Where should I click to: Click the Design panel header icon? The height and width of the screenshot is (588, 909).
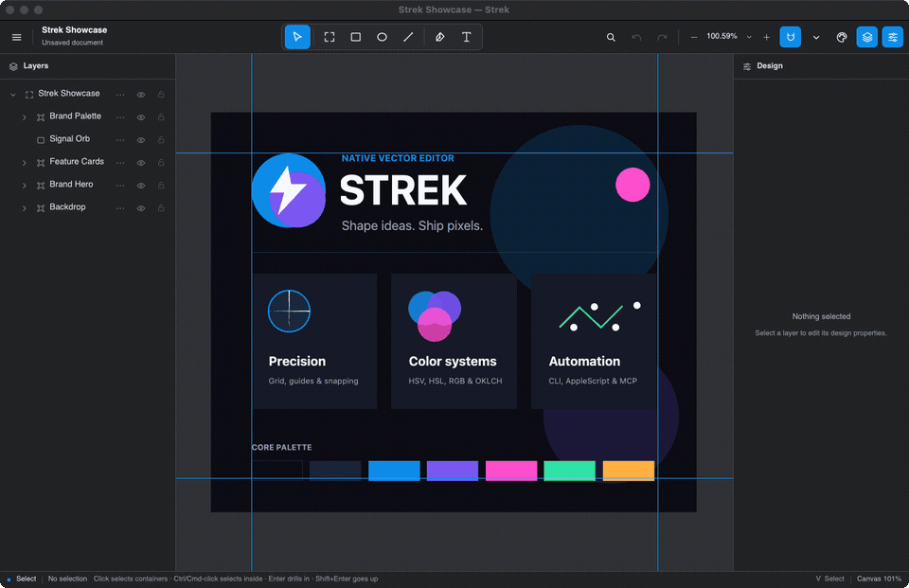tap(747, 66)
